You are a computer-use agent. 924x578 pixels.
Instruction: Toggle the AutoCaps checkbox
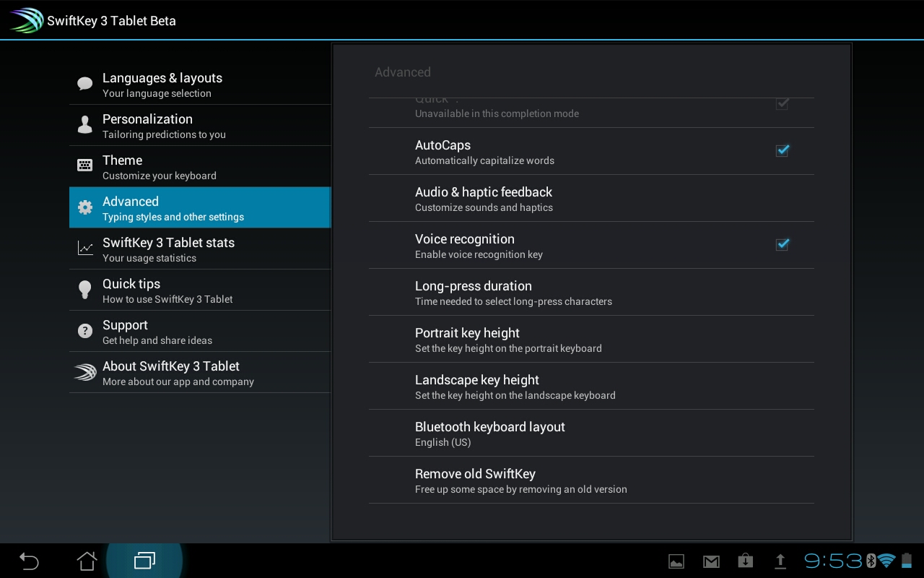[x=782, y=151]
